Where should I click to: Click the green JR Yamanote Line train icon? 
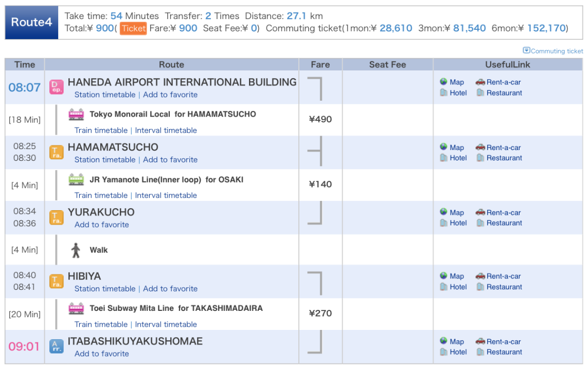click(76, 179)
